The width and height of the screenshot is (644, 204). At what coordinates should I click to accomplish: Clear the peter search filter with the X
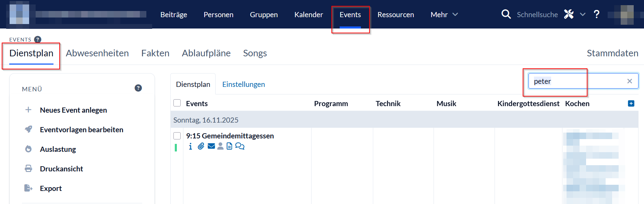pos(630,81)
